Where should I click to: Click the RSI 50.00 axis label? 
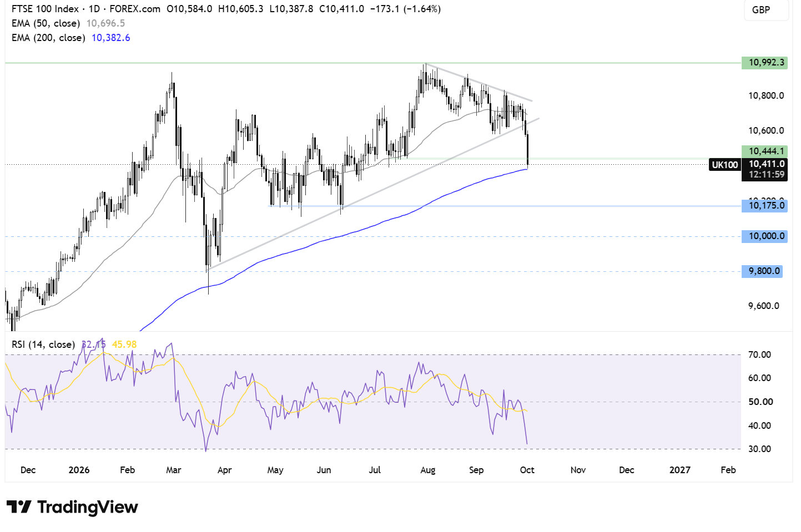click(x=759, y=402)
